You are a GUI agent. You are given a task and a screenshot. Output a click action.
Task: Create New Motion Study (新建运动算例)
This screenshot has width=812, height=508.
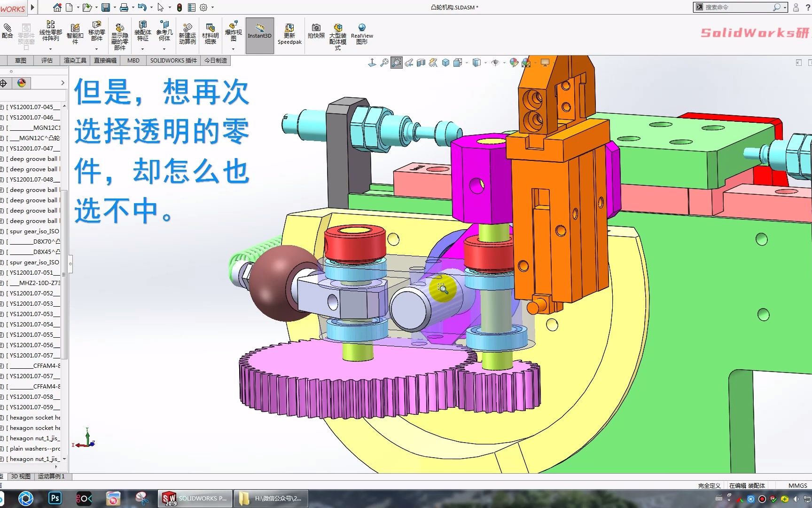[187, 33]
